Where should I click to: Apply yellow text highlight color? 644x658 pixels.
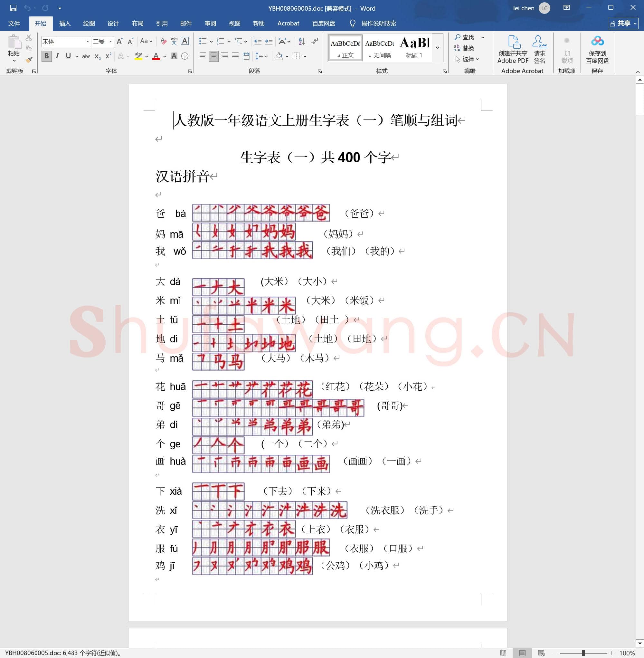pyautogui.click(x=138, y=56)
